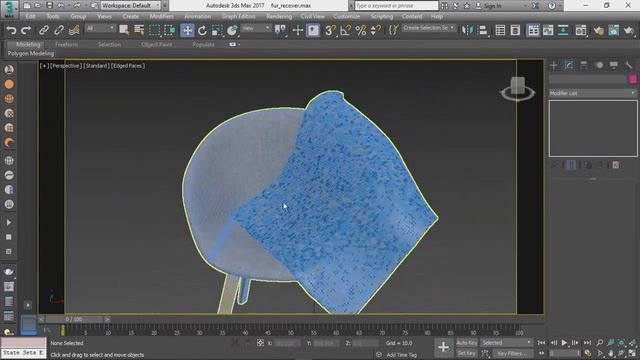Toggle Select and Manipulate mode
This screenshot has width=640, height=360.
coord(298,30)
